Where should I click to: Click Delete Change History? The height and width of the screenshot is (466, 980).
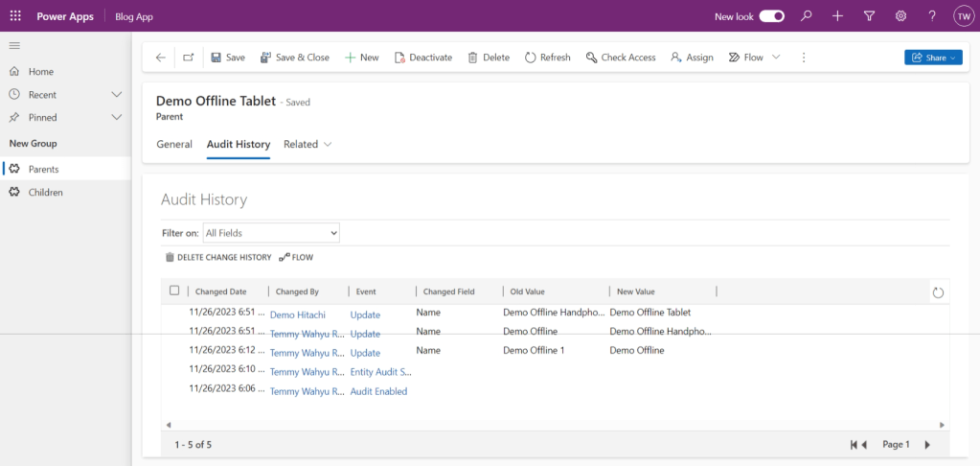point(218,257)
